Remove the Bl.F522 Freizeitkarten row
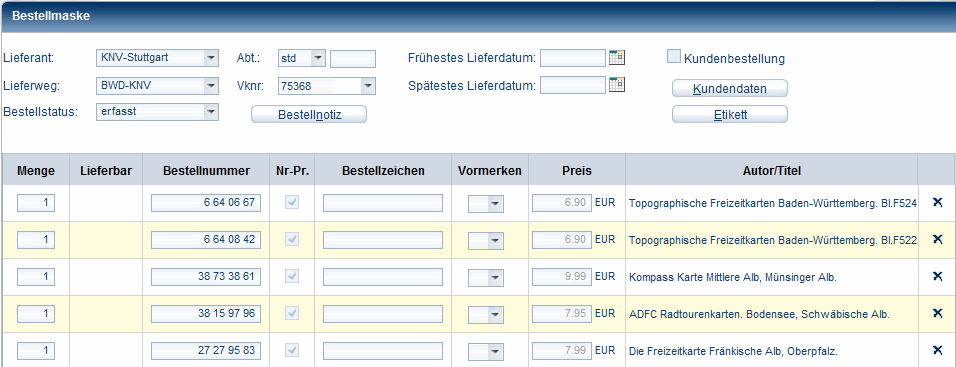 [938, 239]
